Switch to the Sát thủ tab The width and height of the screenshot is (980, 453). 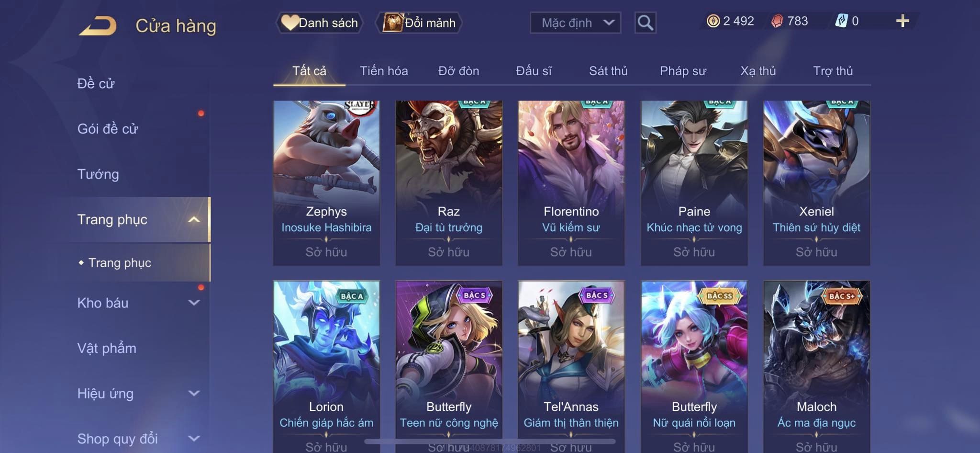(x=608, y=71)
